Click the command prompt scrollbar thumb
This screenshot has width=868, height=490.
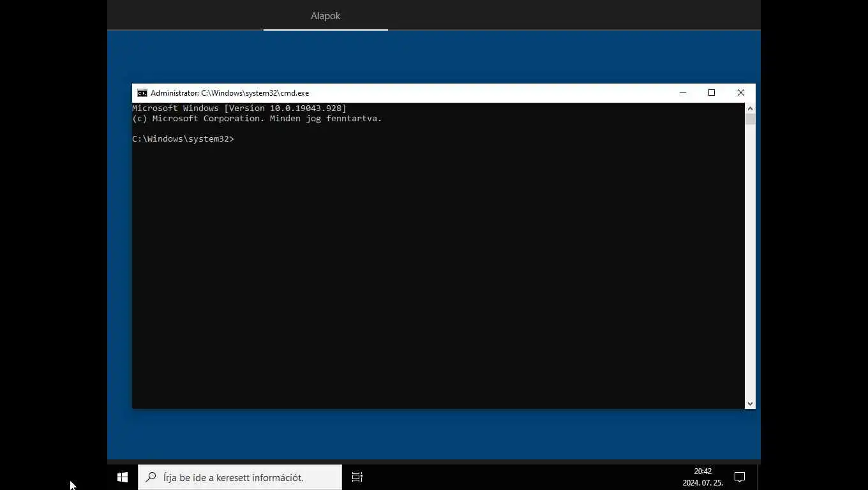tap(750, 119)
